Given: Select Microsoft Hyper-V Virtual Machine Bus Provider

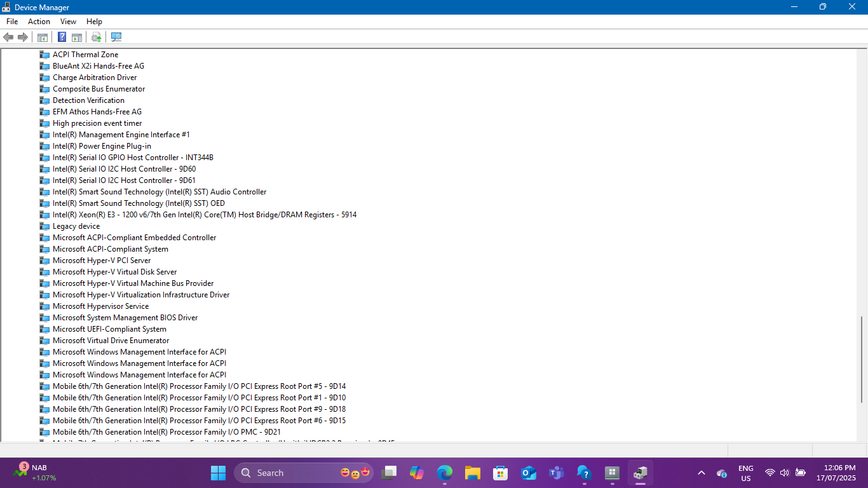Looking at the screenshot, I should tap(133, 283).
